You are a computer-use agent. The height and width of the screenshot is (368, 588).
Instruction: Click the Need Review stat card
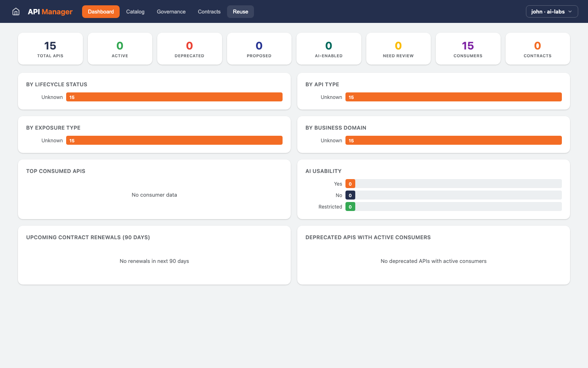pos(398,48)
